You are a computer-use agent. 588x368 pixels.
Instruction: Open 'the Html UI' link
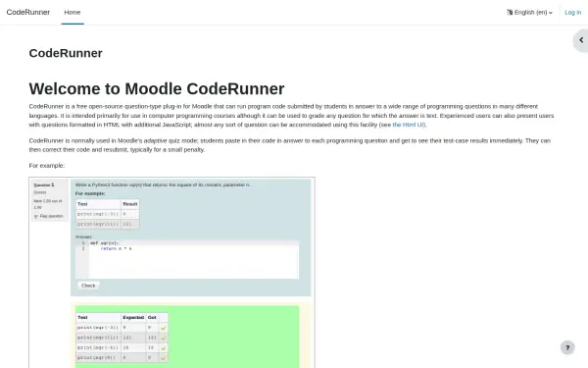pyautogui.click(x=409, y=125)
